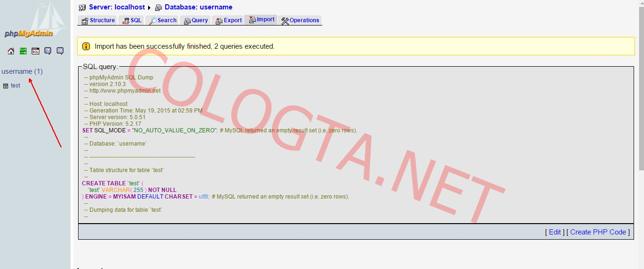Image resolution: width=644 pixels, height=269 pixels.
Task: Click the server icon in breadcrumb
Action: pos(82,8)
